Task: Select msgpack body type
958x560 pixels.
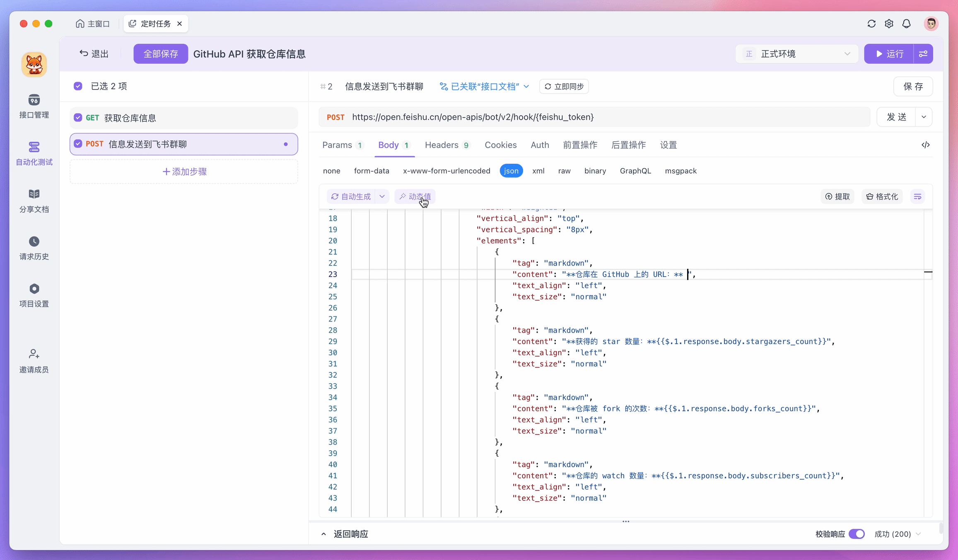Action: [680, 171]
